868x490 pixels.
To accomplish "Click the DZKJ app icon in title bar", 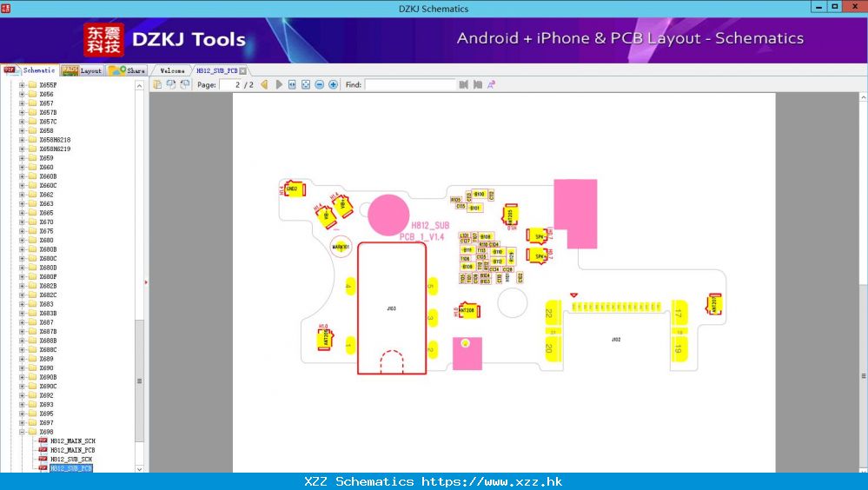I will [5, 8].
